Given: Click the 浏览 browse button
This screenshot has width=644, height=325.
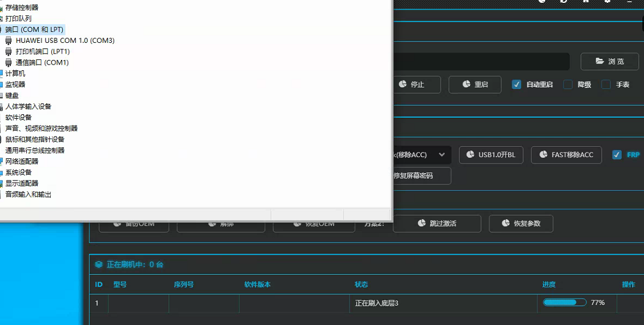Looking at the screenshot, I should coord(610,61).
